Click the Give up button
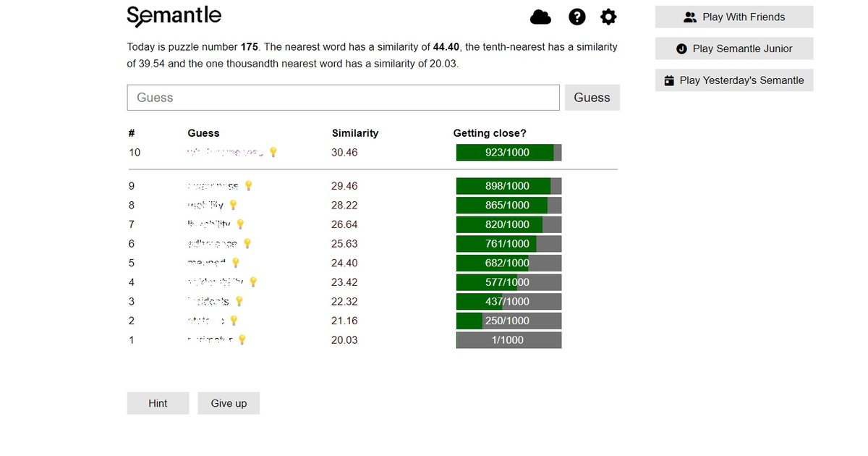This screenshot has height=456, width=868. click(229, 403)
